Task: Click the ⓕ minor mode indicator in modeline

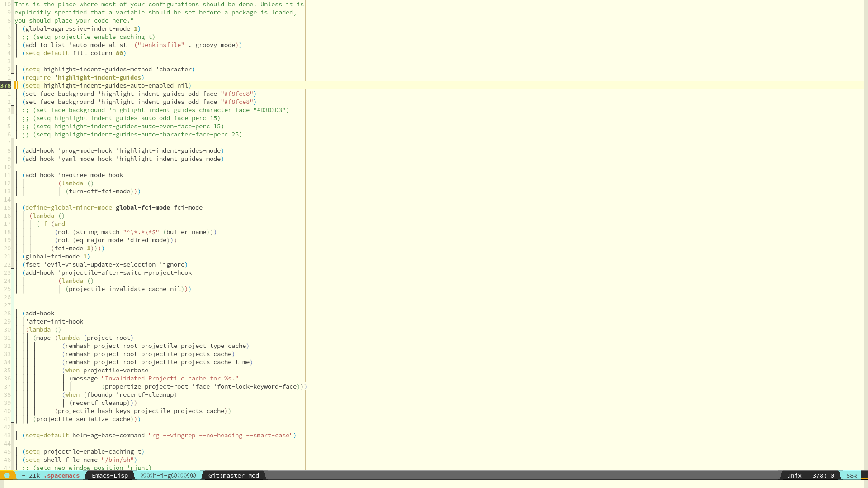Action: point(180,475)
